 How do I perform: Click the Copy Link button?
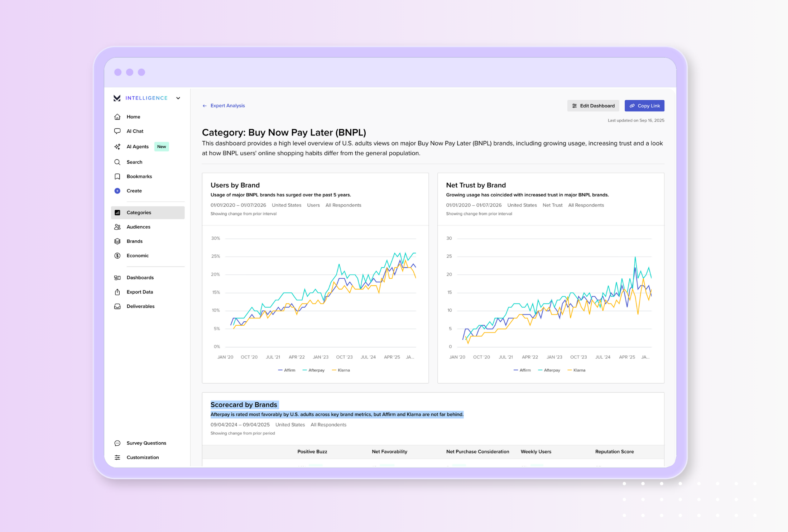[x=644, y=106]
